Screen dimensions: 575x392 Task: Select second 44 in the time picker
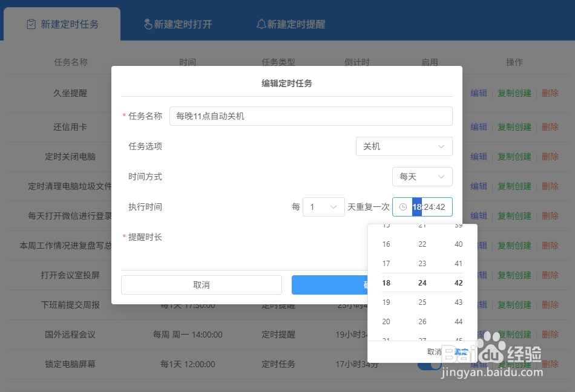coord(458,322)
